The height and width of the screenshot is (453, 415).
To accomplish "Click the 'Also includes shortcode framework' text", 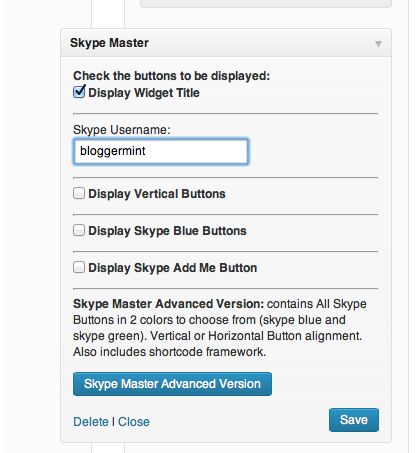I will pos(169,352).
